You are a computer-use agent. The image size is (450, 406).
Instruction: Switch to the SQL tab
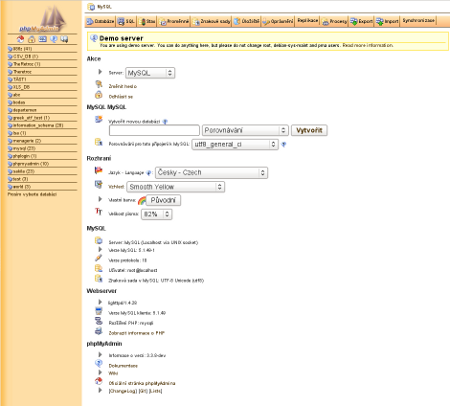coord(126,21)
